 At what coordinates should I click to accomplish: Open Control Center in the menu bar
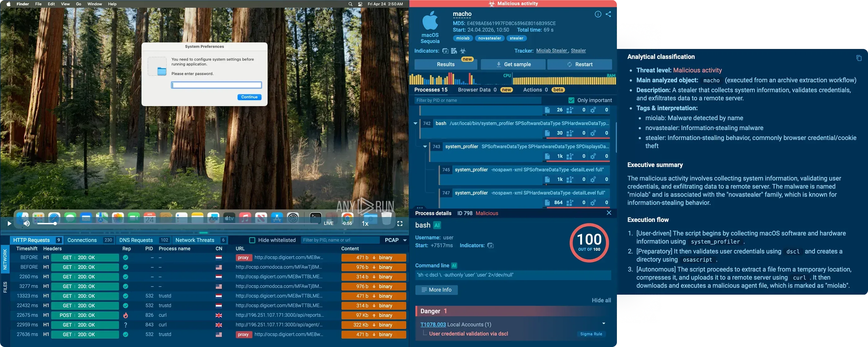tap(360, 4)
